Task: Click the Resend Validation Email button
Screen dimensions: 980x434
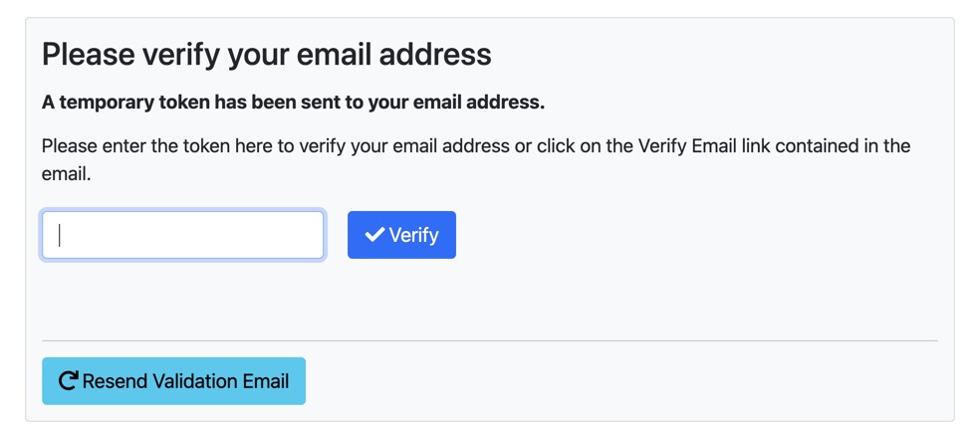Action: [x=173, y=381]
